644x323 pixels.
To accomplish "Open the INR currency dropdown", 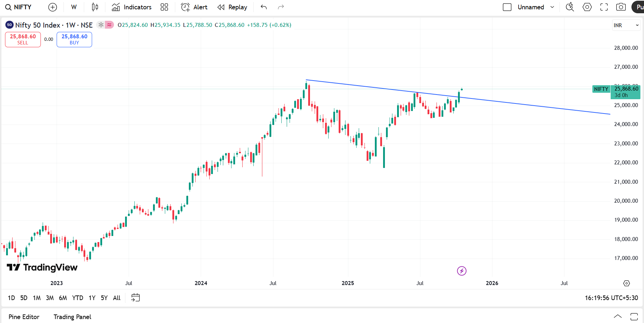I will (x=626, y=25).
